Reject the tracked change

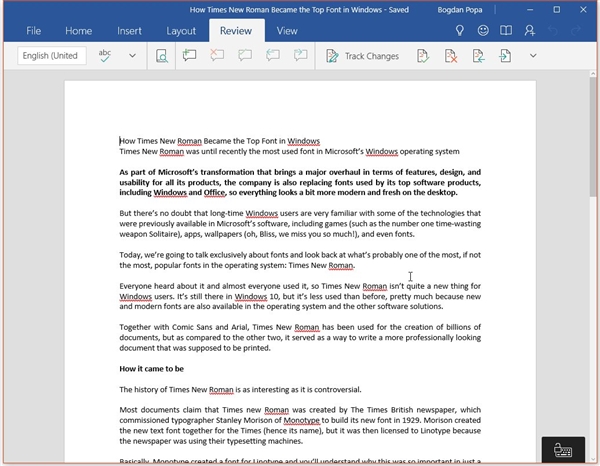pos(451,56)
